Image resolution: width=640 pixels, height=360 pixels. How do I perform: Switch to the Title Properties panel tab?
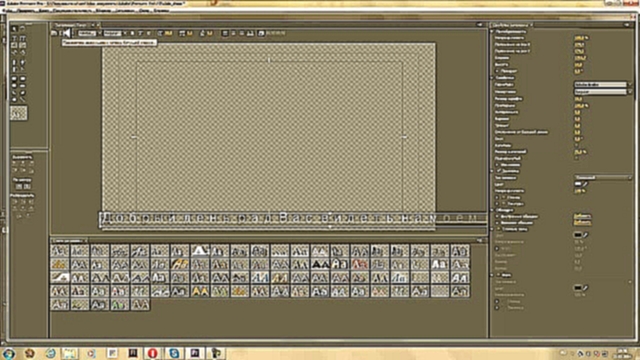click(511, 25)
